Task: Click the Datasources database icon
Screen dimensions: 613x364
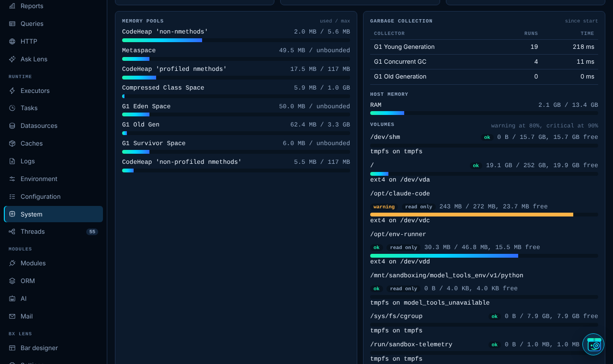Action: click(12, 125)
